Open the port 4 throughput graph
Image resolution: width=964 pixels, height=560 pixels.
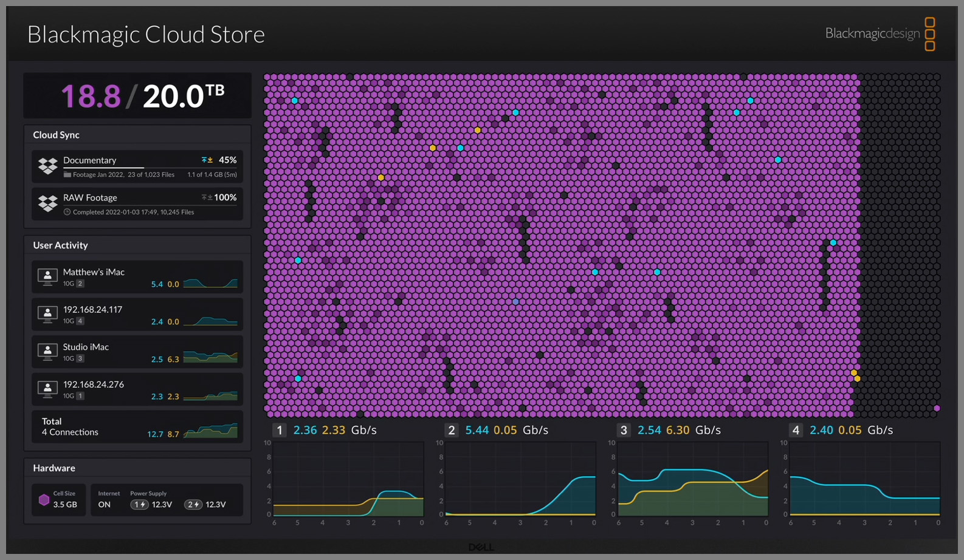865,479
